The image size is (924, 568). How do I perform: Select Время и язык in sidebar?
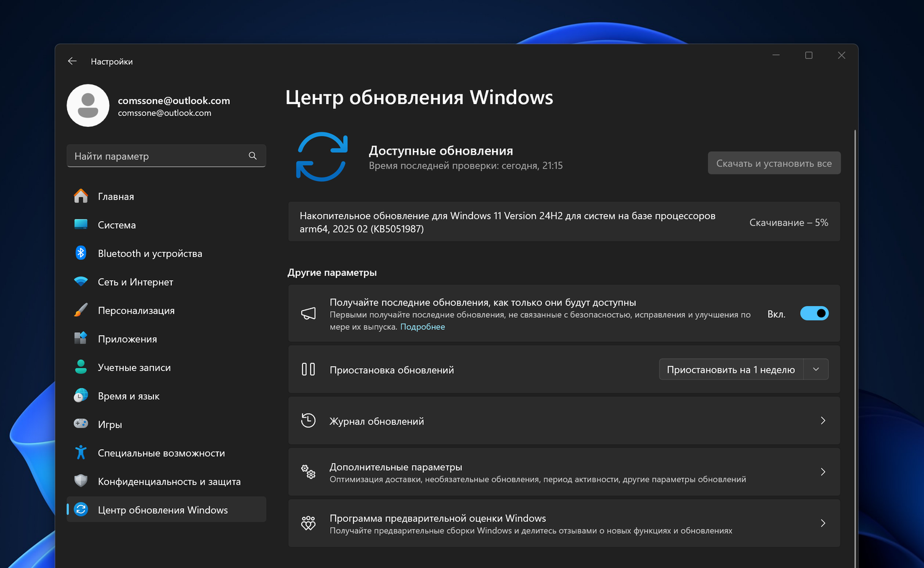click(x=166, y=396)
